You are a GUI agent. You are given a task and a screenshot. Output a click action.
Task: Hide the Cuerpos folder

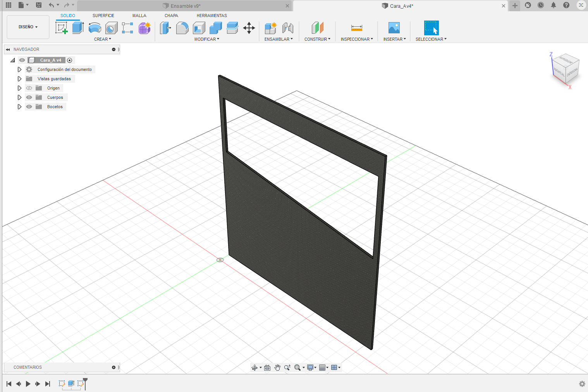tap(29, 97)
